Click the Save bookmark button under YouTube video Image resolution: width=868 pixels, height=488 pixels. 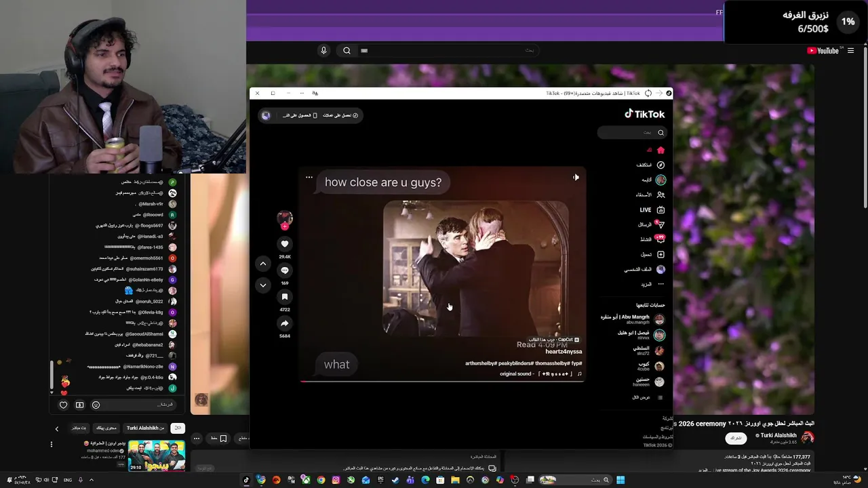coord(217,439)
